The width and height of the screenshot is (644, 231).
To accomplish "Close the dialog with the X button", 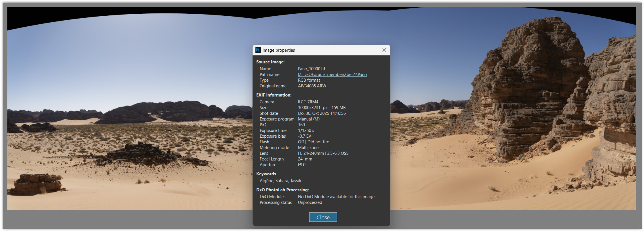I will [x=384, y=50].
